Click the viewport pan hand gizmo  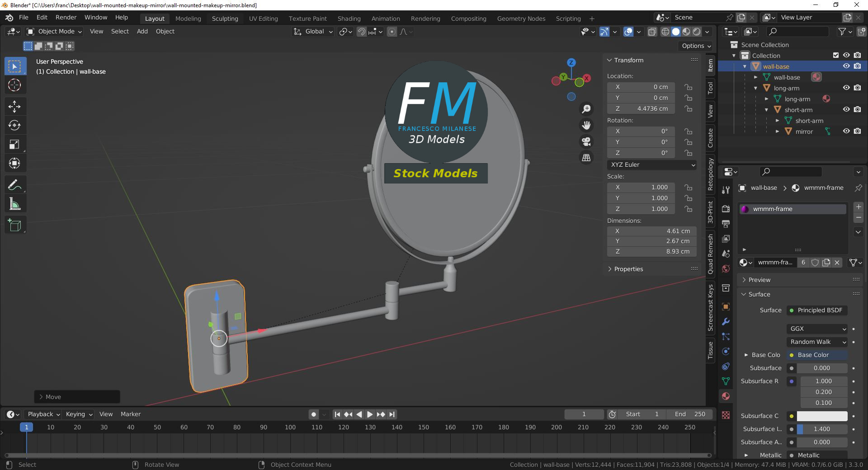pos(586,125)
